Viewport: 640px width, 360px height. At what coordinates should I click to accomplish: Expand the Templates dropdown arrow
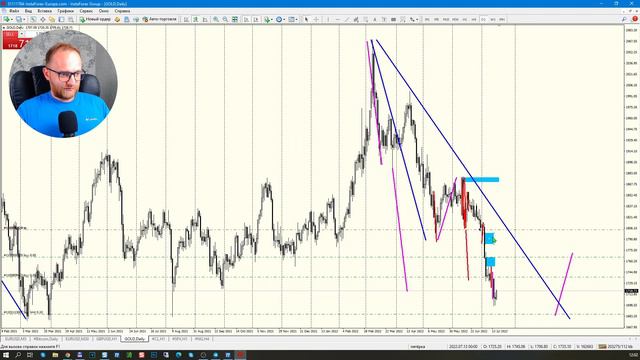pos(296,19)
